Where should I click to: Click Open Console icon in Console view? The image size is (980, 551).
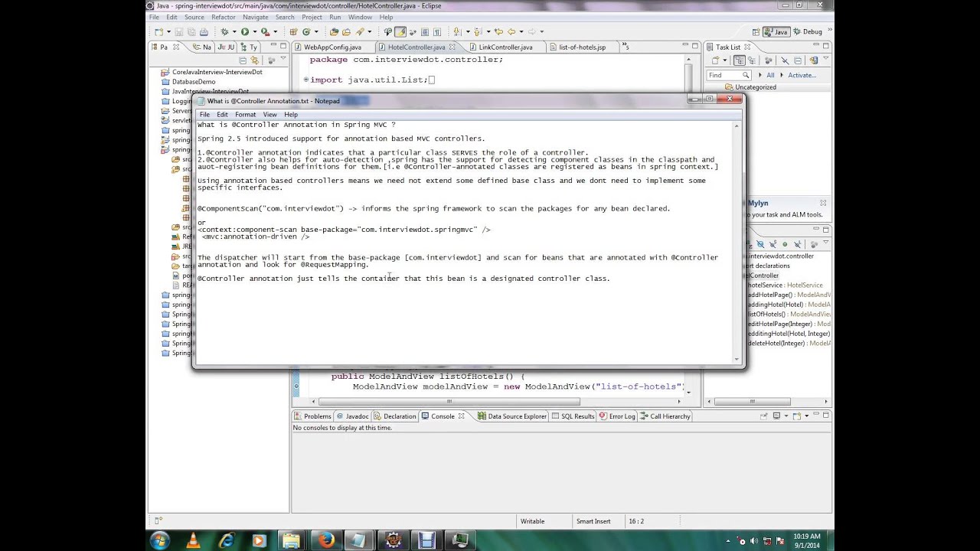point(796,416)
